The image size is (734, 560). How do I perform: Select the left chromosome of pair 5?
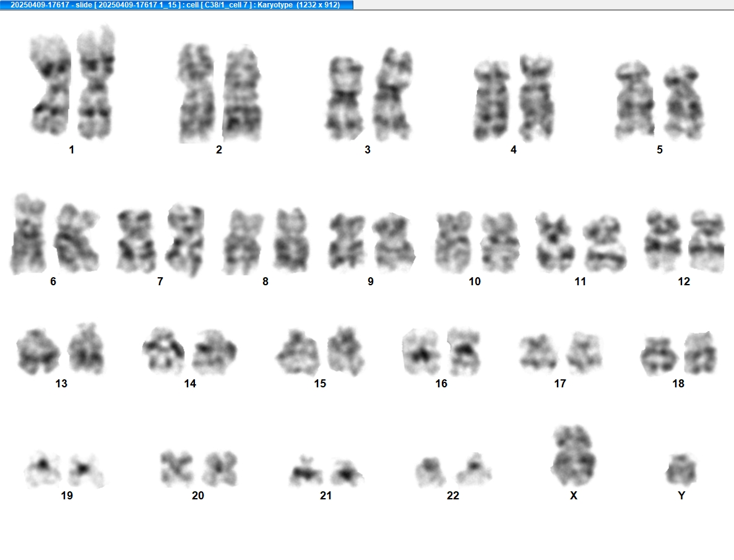(x=635, y=100)
